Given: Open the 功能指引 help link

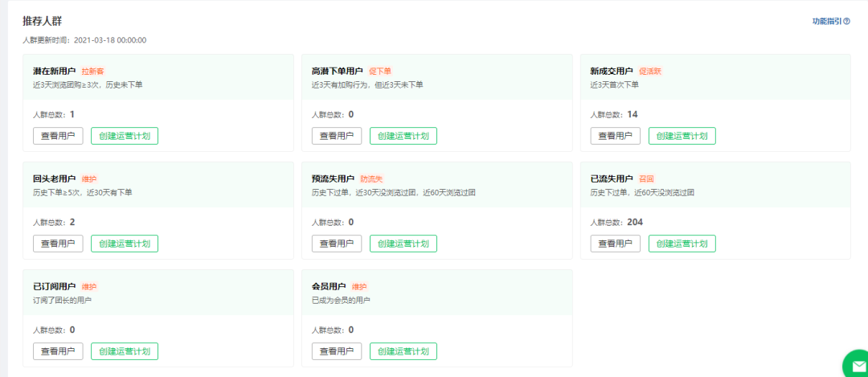Looking at the screenshot, I should (830, 22).
